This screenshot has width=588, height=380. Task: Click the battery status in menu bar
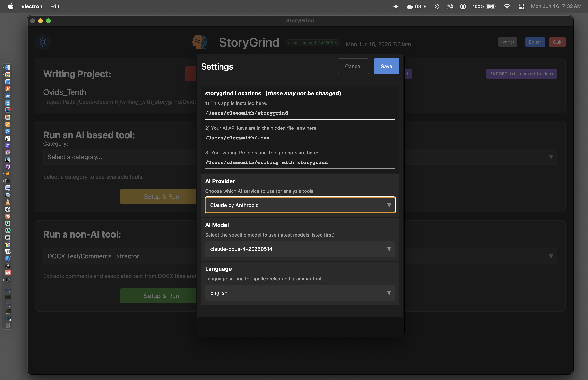coord(484,6)
